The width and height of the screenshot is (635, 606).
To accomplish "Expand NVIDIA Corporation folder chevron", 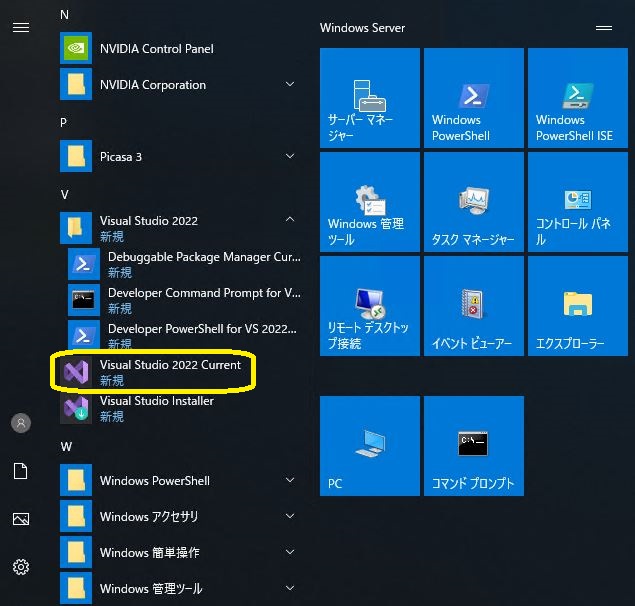I will 290,84.
